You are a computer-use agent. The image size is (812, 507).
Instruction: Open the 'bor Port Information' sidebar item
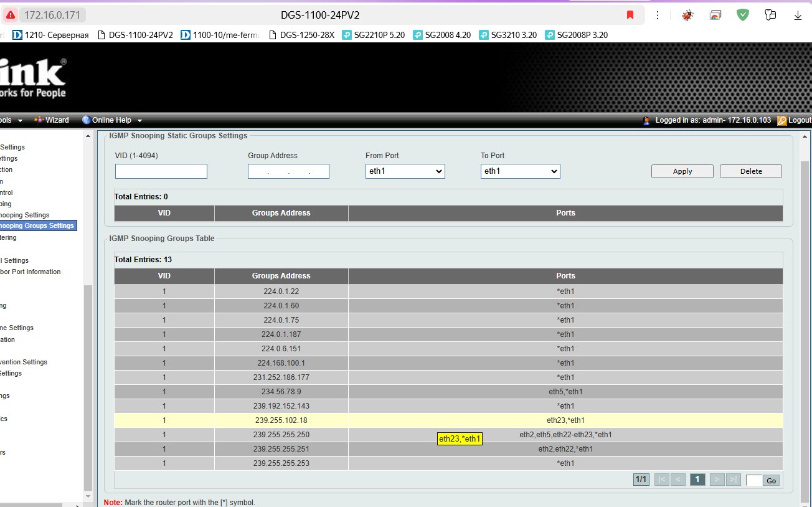tap(31, 272)
